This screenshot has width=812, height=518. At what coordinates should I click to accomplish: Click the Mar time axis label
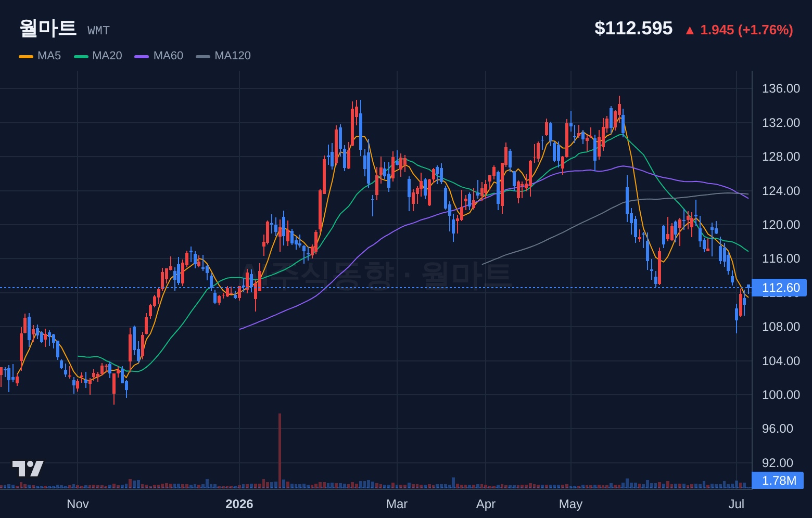coord(397,504)
